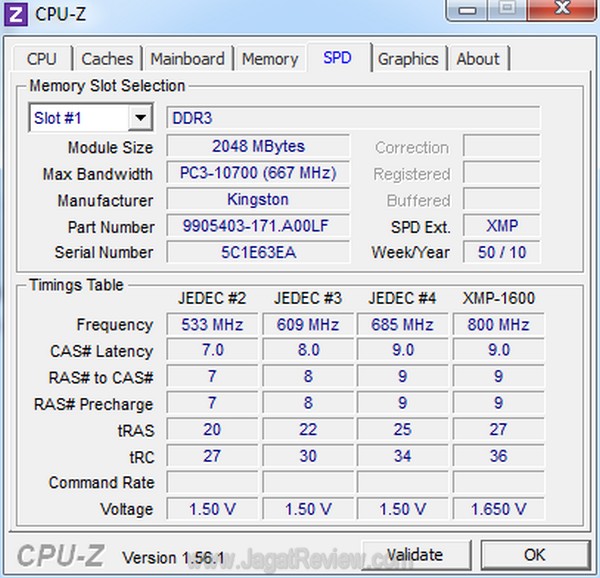600x578 pixels.
Task: Click the JEDEC #4 column header
Action: pyautogui.click(x=402, y=298)
